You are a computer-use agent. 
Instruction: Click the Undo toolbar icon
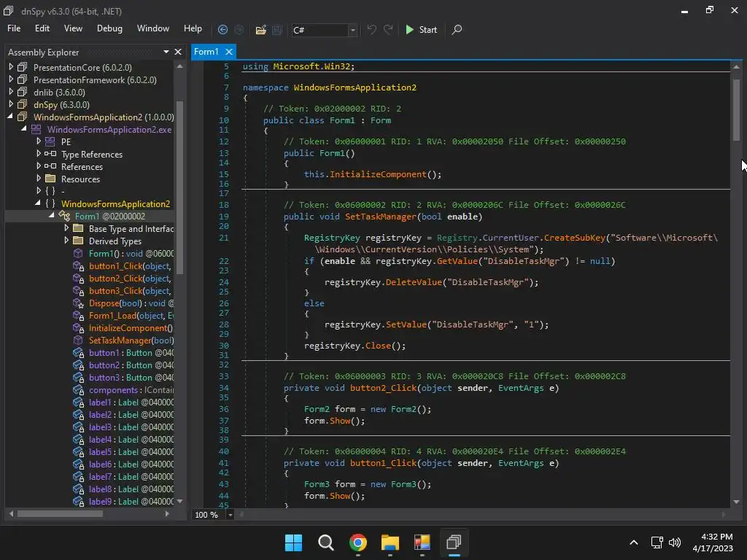pos(371,29)
